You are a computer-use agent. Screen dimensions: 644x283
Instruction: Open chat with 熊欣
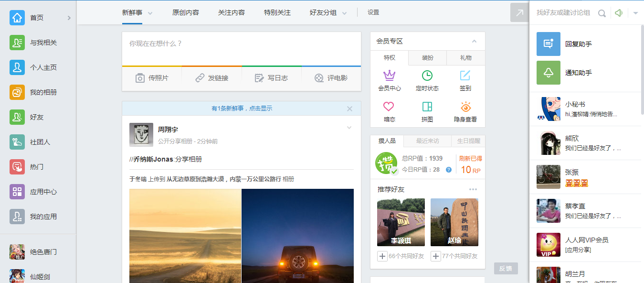(x=585, y=143)
